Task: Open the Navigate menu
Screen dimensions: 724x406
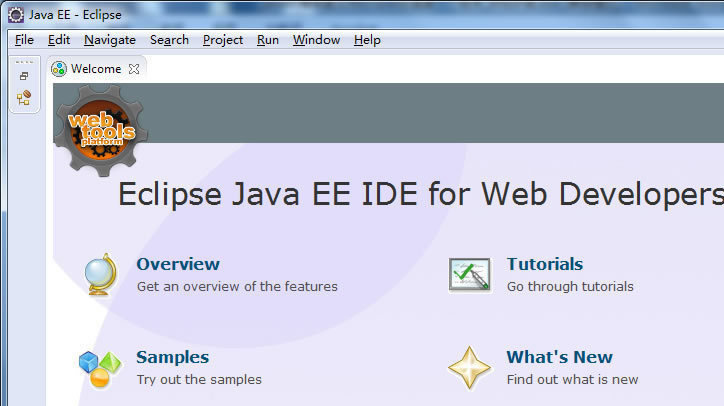Action: (110, 40)
